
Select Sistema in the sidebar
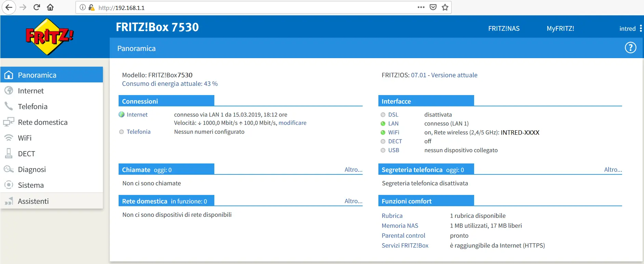[x=52, y=185]
